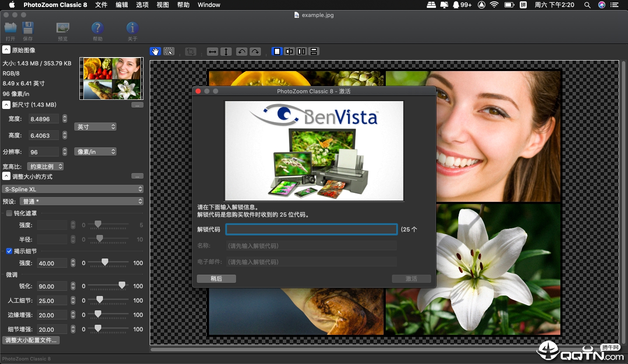
Task: Open macOS Spotlight search
Action: pos(587,5)
